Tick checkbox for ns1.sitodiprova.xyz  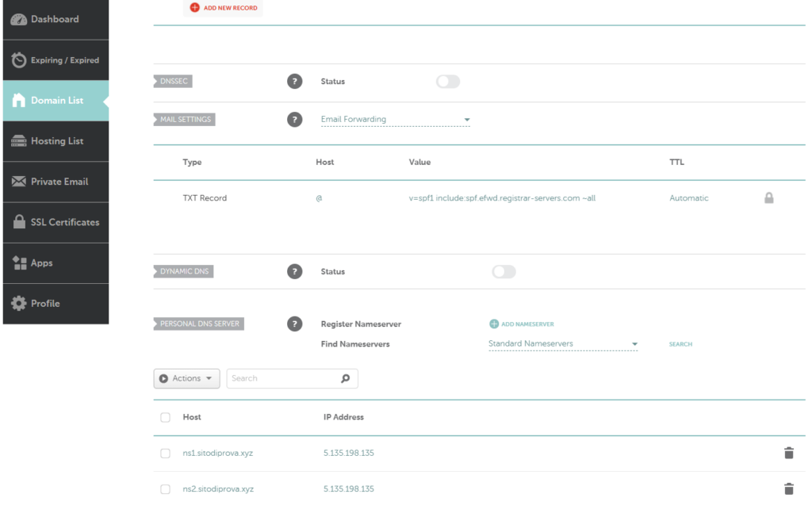(165, 454)
